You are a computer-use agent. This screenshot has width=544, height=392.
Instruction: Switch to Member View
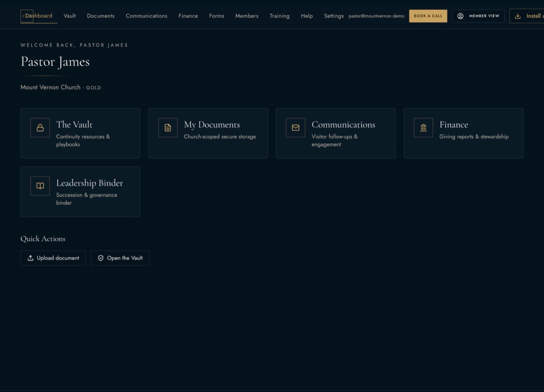(478, 16)
